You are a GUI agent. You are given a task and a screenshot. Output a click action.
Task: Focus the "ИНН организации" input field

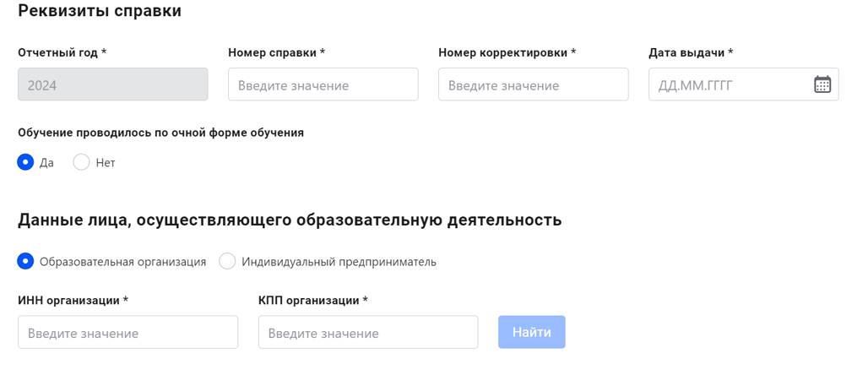pyautogui.click(x=127, y=333)
